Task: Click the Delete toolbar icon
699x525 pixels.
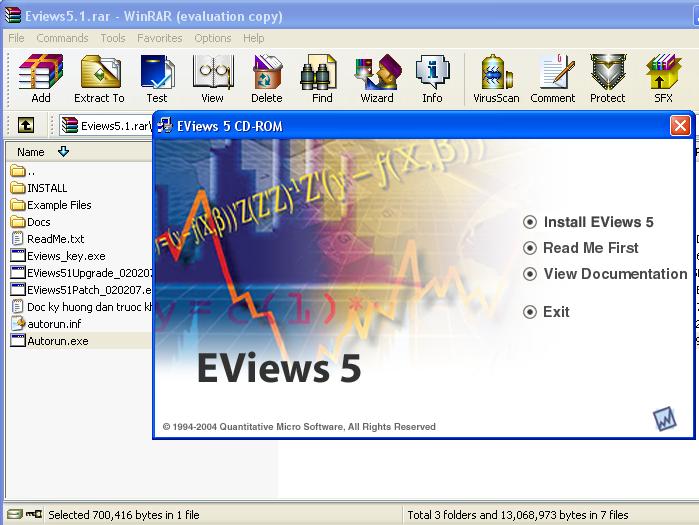Action: tap(267, 79)
